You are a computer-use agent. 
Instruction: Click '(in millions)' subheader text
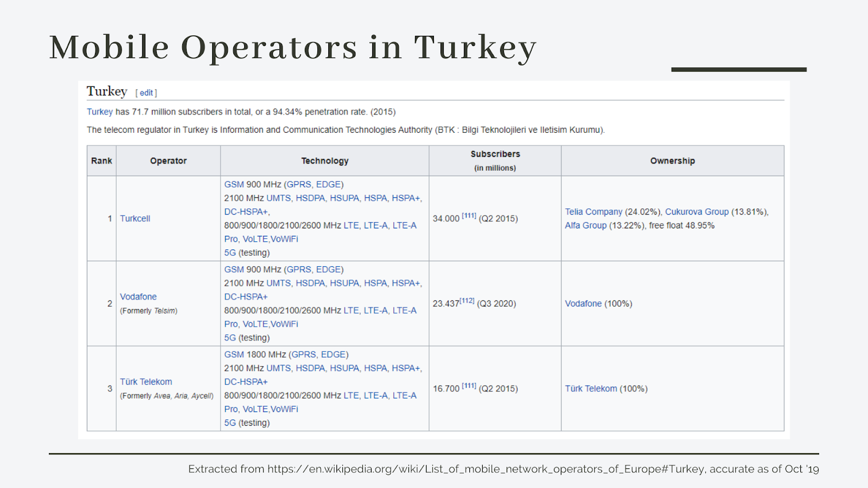pos(495,168)
